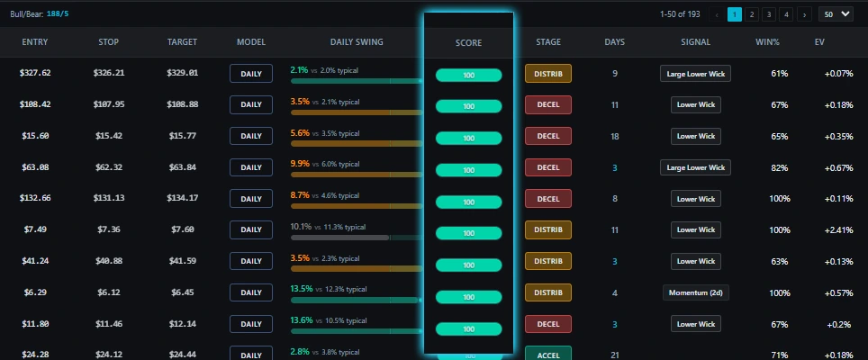The height and width of the screenshot is (360, 868).
Task: Click Momentum (2d) signal tag
Action: tap(695, 292)
